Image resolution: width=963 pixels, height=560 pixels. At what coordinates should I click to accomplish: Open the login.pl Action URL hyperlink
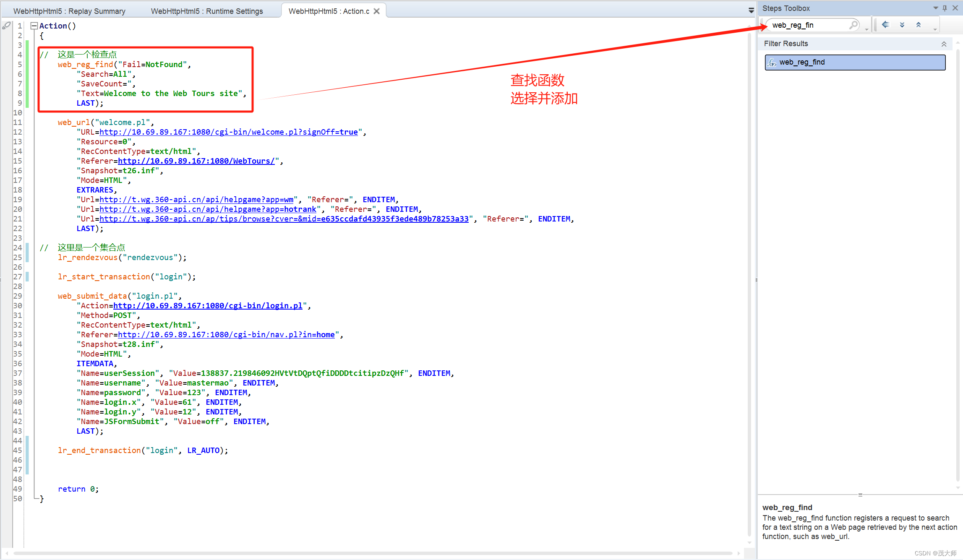[208, 305]
